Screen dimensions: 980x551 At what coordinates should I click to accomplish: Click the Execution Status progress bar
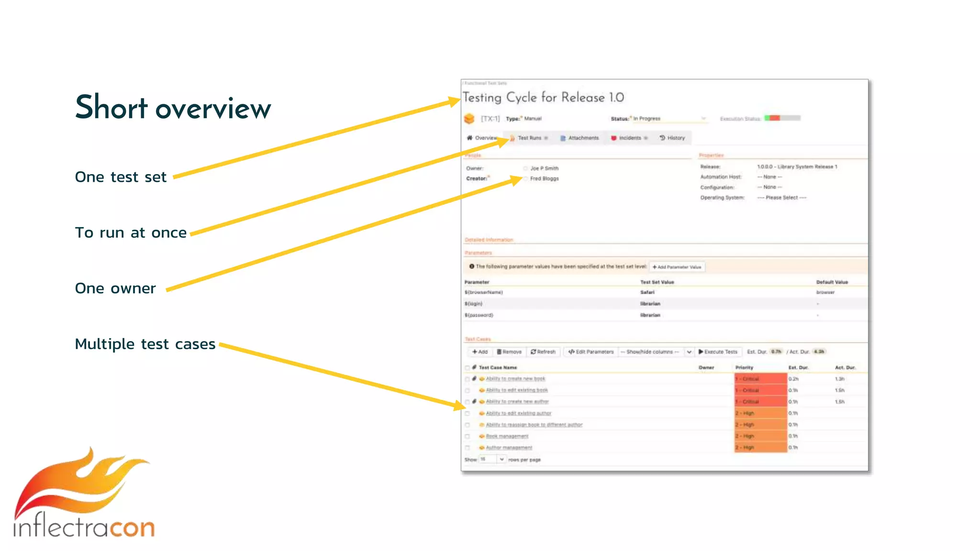click(x=782, y=118)
